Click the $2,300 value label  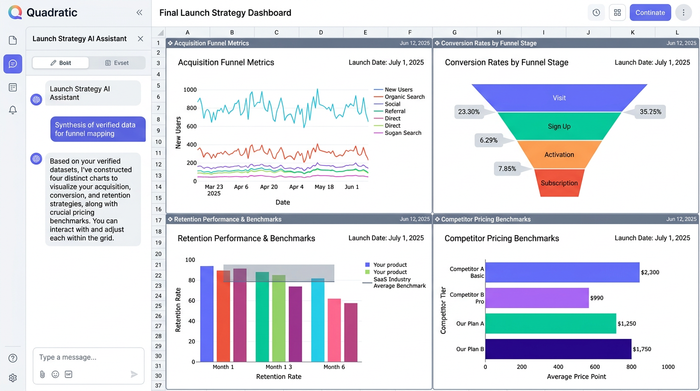tap(650, 272)
